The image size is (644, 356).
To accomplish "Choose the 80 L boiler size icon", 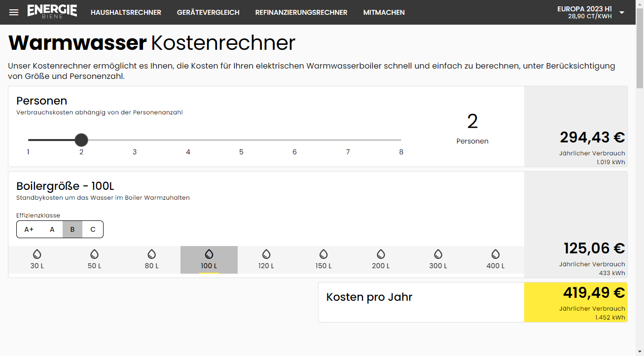I will tap(151, 254).
